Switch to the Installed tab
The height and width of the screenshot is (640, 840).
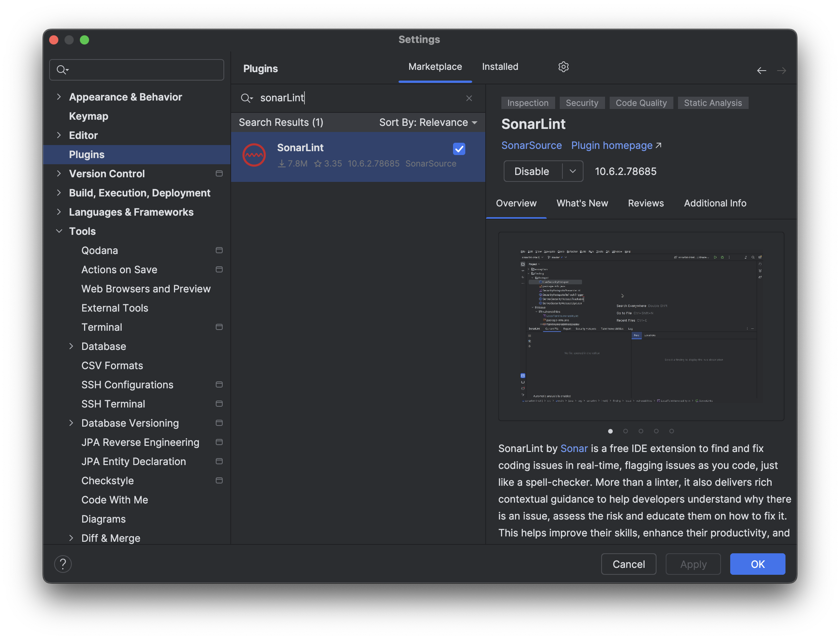500,67
